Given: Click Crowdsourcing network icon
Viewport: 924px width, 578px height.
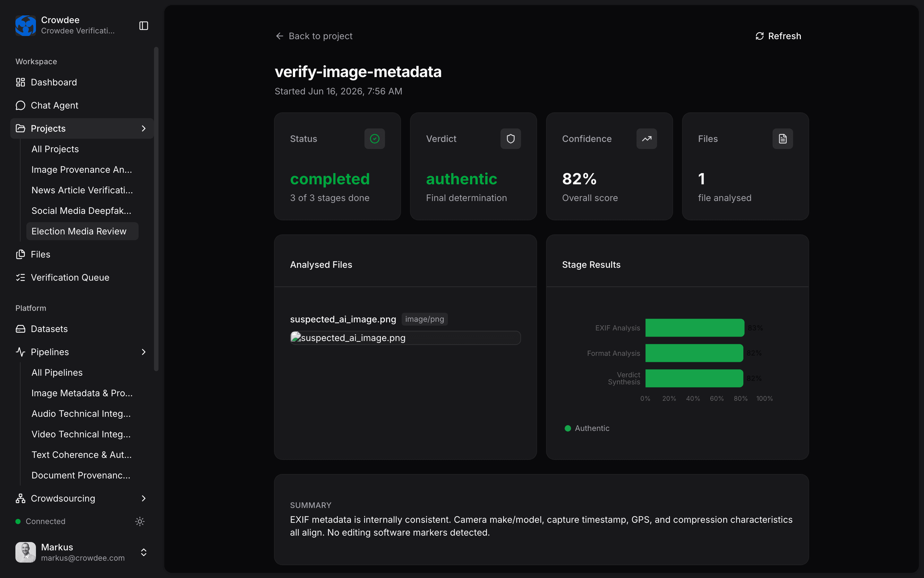Looking at the screenshot, I should pyautogui.click(x=20, y=498).
